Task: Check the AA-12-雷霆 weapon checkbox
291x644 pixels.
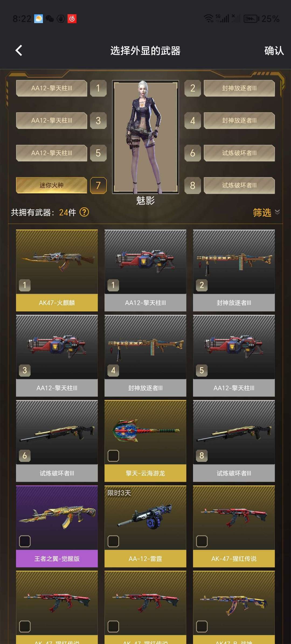Action: coord(113,541)
